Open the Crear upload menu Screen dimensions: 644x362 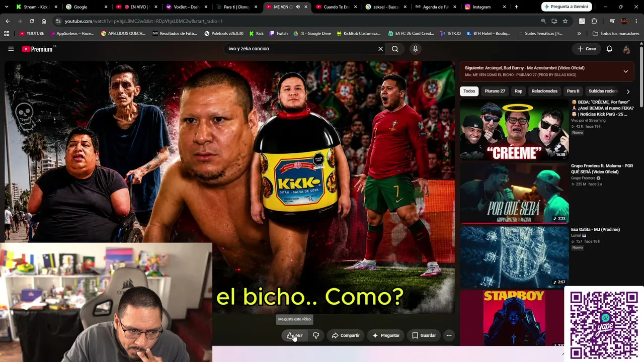(x=587, y=49)
